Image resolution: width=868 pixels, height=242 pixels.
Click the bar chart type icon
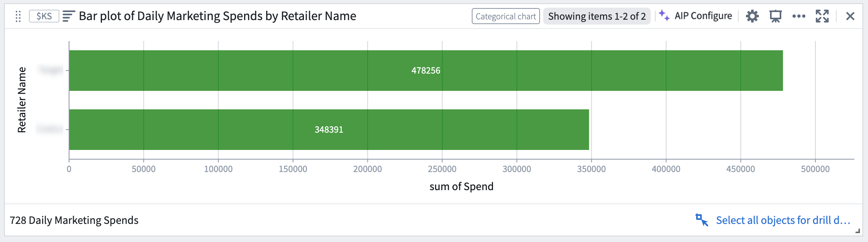(69, 16)
